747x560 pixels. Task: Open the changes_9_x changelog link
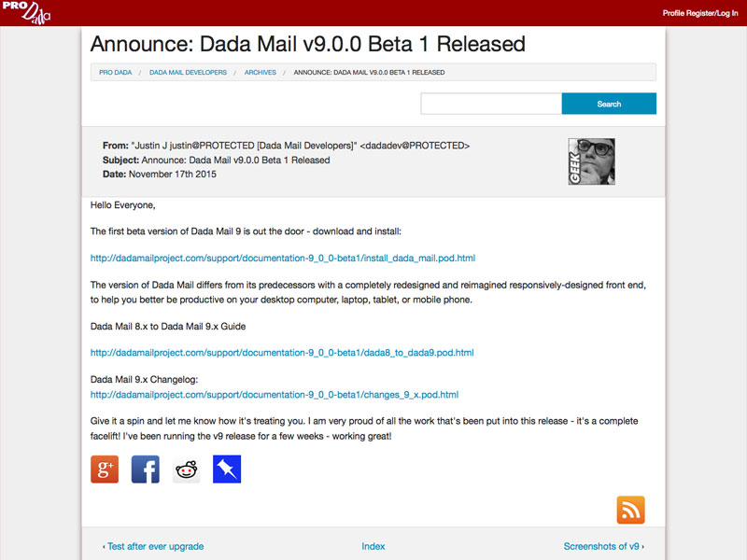[x=275, y=395]
